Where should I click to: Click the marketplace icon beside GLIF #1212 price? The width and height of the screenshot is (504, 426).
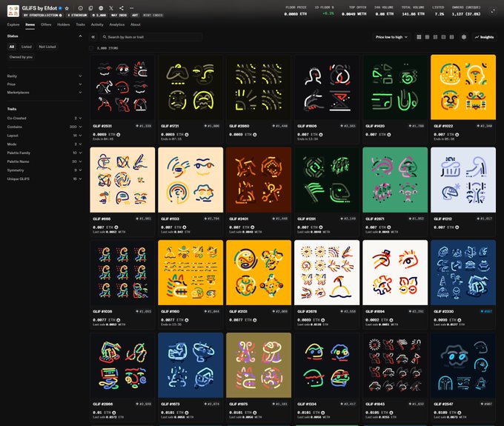tap(457, 227)
